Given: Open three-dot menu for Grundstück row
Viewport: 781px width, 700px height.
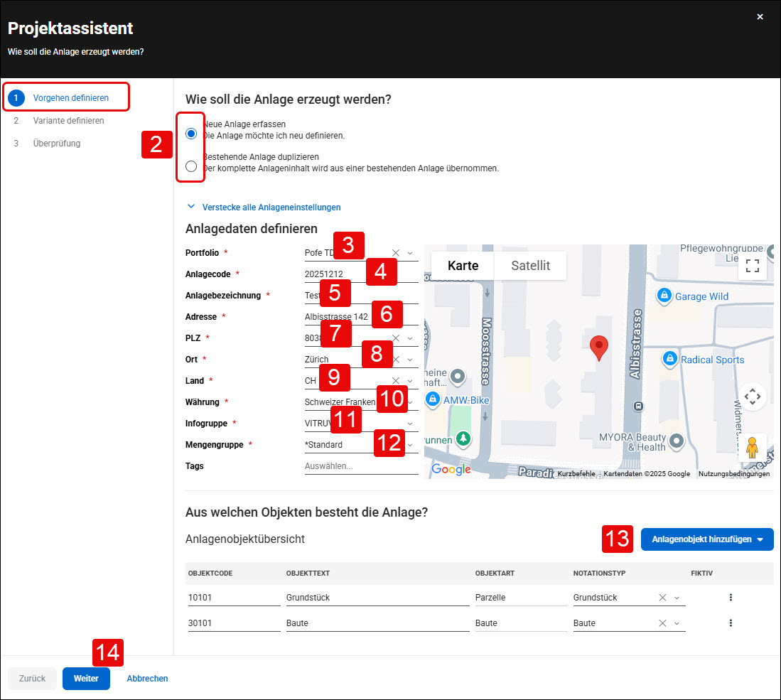Looking at the screenshot, I should (731, 597).
